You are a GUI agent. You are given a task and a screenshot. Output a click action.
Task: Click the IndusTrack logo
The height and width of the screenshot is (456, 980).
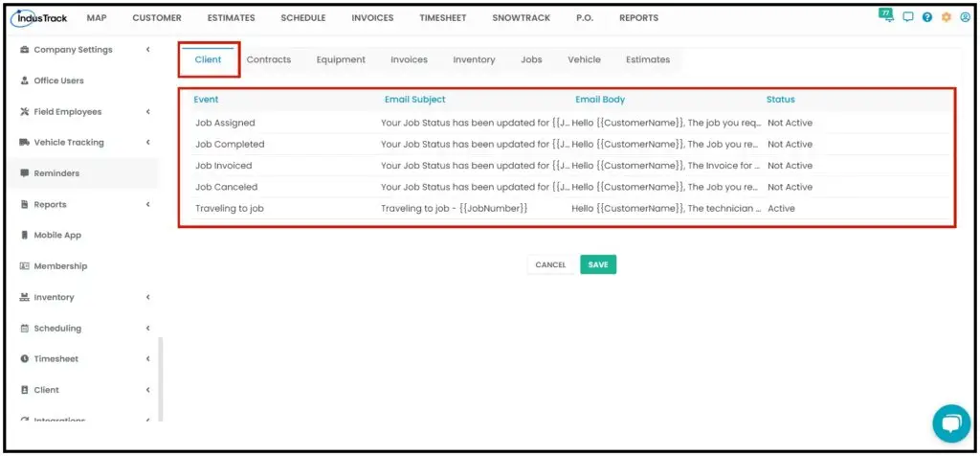38,17
